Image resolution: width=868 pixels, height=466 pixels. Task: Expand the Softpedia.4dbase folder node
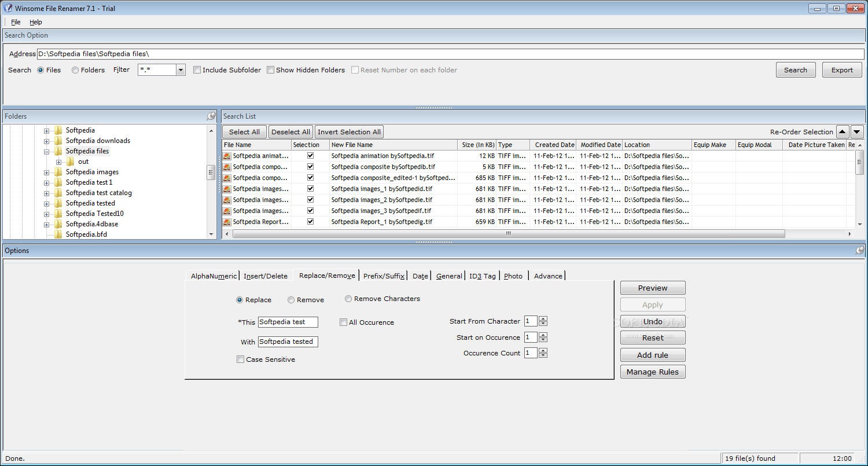click(47, 224)
